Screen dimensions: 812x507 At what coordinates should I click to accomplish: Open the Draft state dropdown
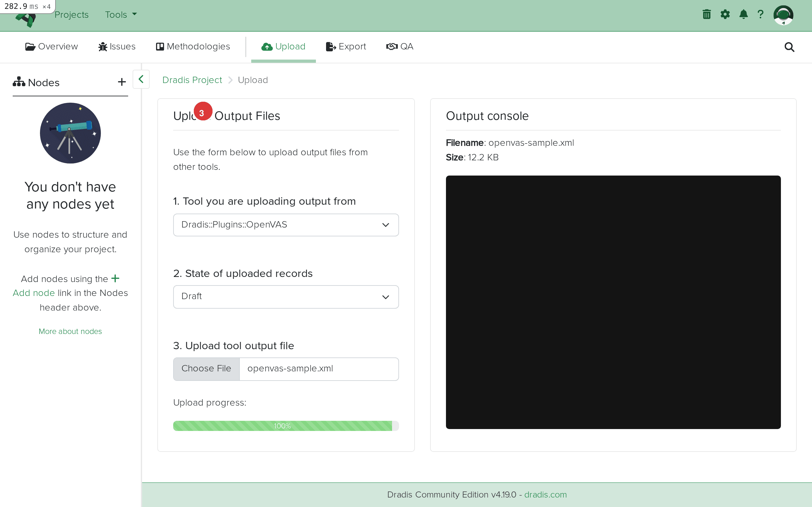pos(285,296)
